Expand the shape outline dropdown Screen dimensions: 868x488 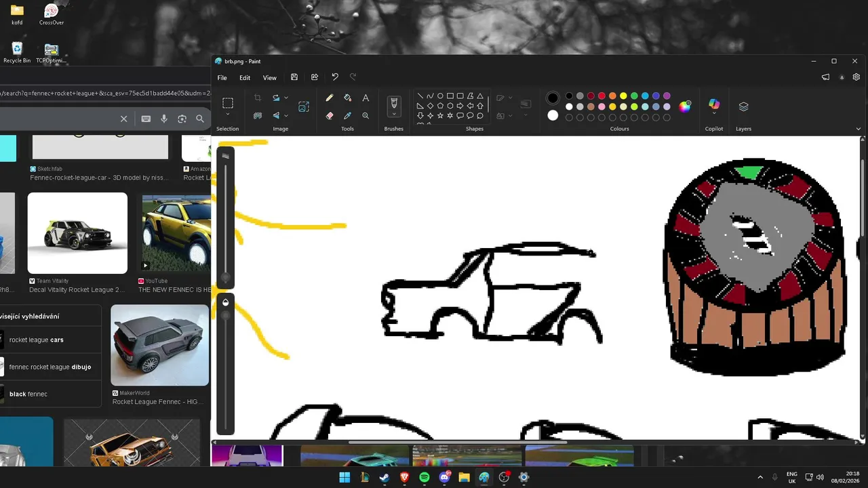tap(510, 98)
